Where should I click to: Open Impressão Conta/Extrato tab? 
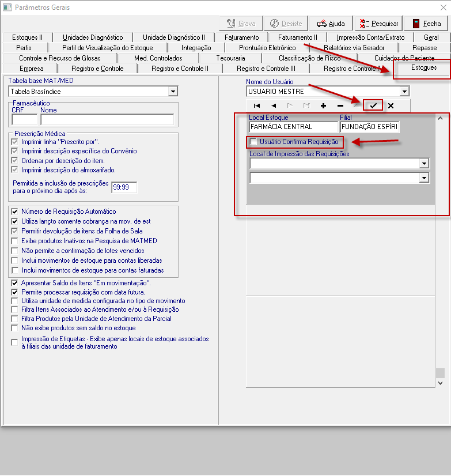(x=370, y=37)
